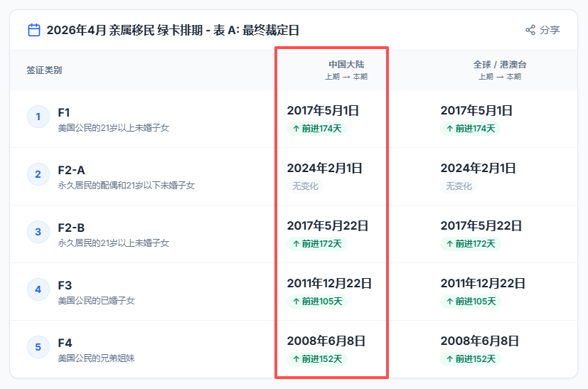Click description 永久居民的21岁以上未婚子女

pyautogui.click(x=114, y=243)
